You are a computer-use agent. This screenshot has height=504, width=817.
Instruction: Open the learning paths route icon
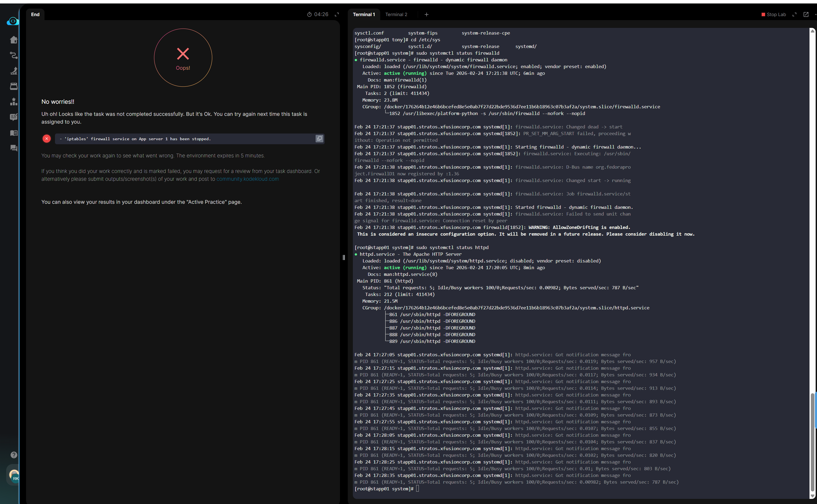coord(14,55)
